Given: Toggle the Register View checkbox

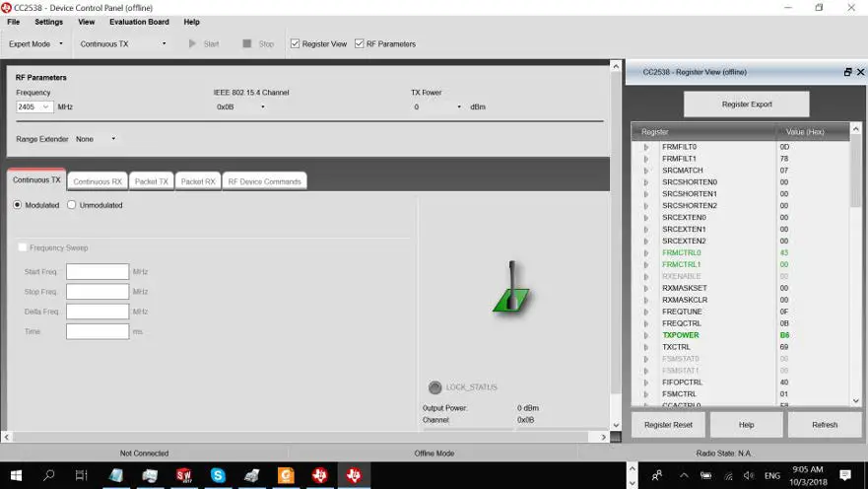Looking at the screenshot, I should pos(295,43).
